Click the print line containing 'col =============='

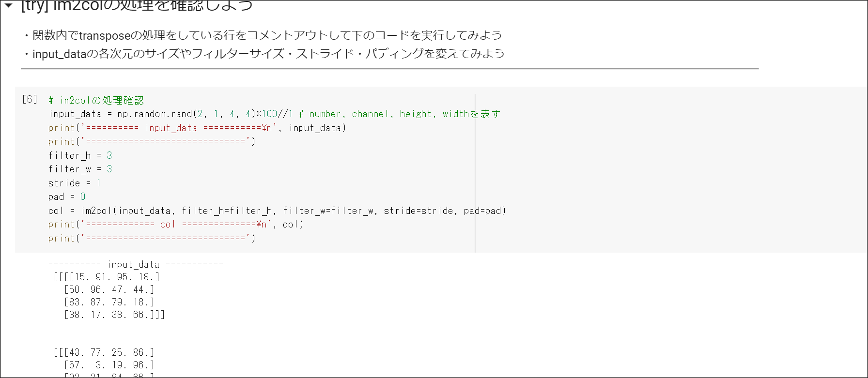click(x=176, y=224)
